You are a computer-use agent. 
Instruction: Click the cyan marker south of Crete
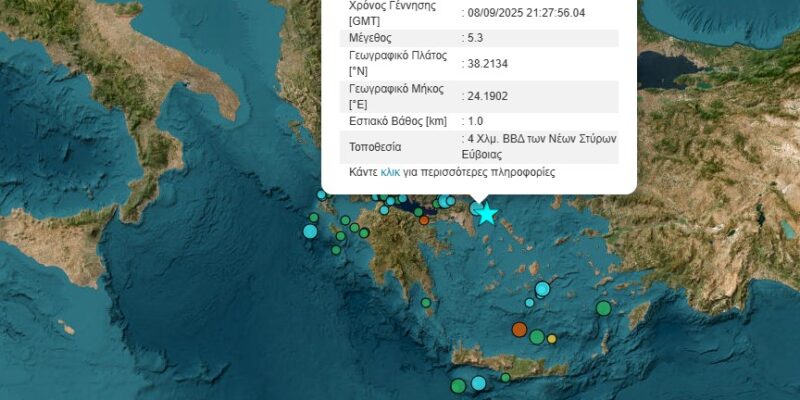477,383
